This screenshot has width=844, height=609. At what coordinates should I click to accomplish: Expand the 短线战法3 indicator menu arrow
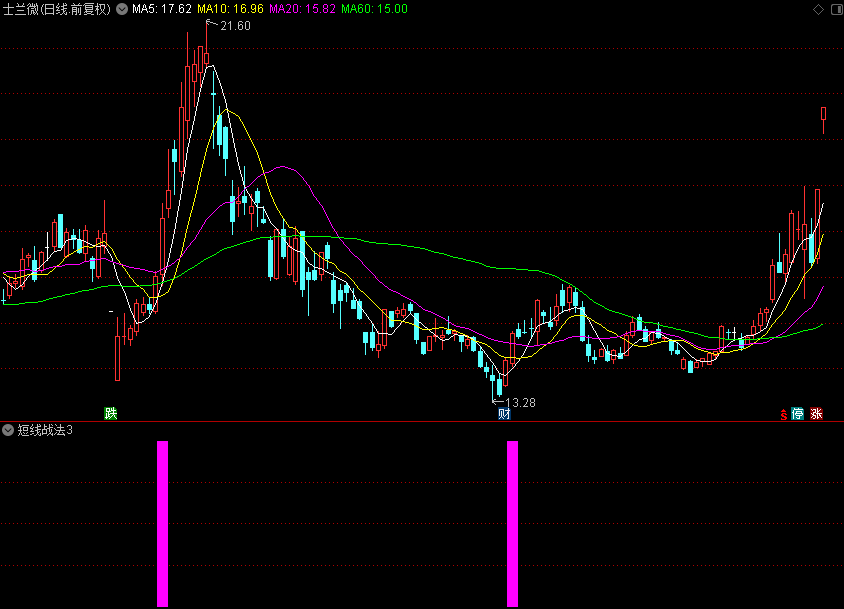8,430
